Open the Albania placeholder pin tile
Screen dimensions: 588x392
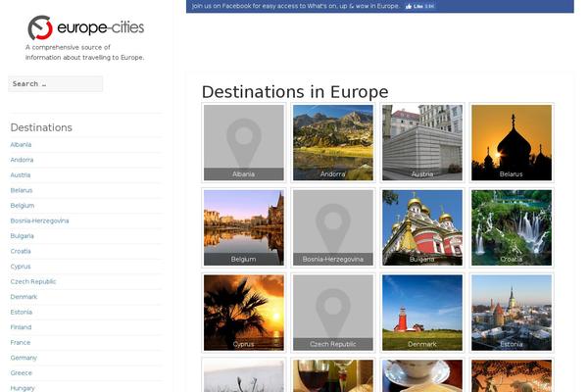[243, 142]
